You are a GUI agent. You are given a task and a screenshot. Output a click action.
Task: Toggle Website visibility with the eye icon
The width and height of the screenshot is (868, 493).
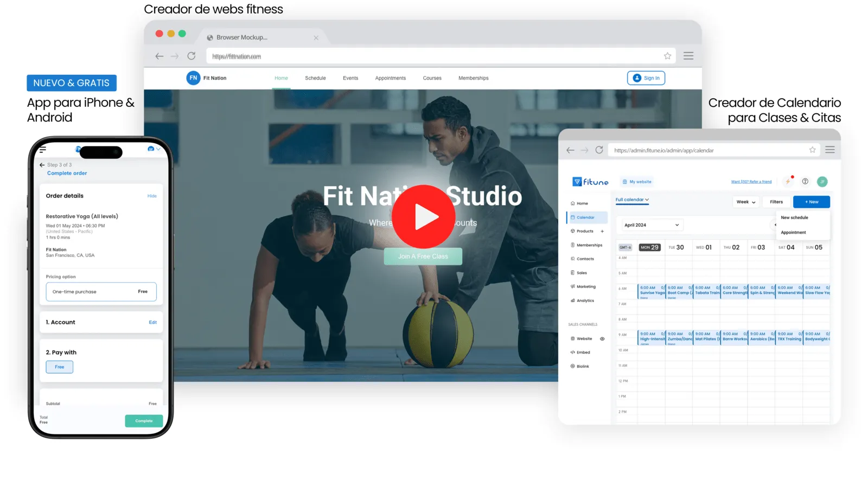[x=602, y=338]
